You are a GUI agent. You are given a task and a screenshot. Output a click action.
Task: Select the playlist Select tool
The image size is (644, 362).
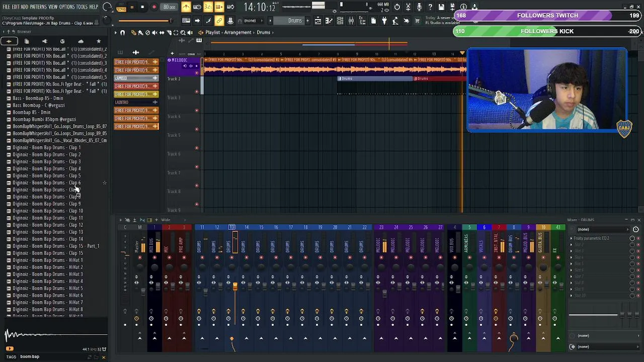pos(176,32)
